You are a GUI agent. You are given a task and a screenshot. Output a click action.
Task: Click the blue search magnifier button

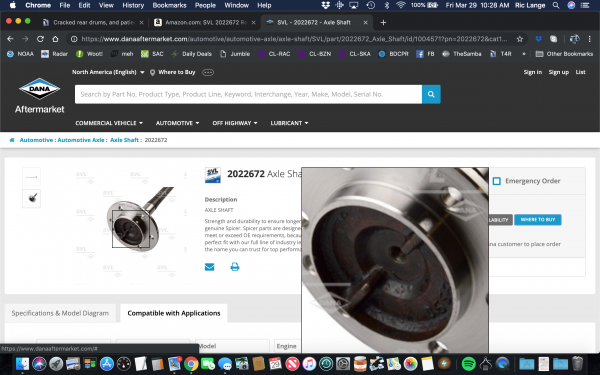coord(431,94)
